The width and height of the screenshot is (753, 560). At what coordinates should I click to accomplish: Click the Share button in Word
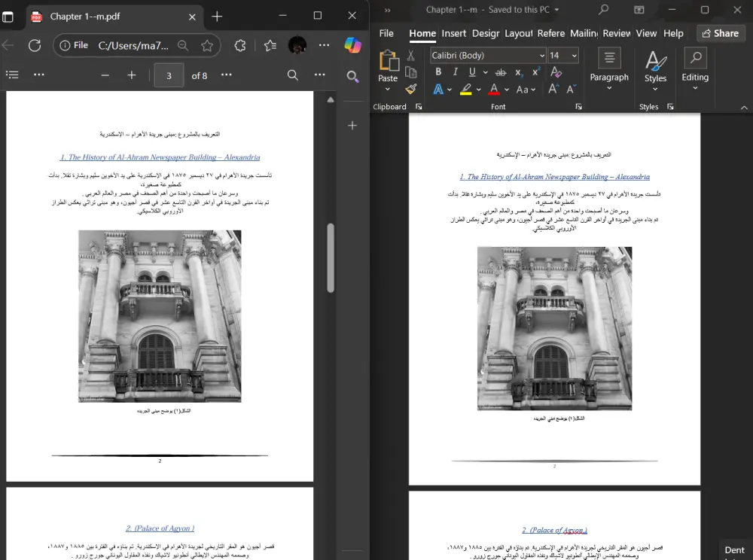tap(720, 33)
